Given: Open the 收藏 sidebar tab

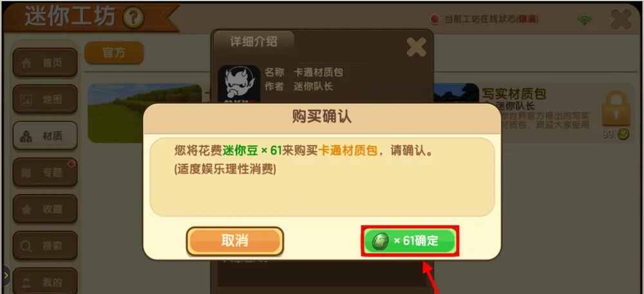Looking at the screenshot, I should pyautogui.click(x=45, y=209).
